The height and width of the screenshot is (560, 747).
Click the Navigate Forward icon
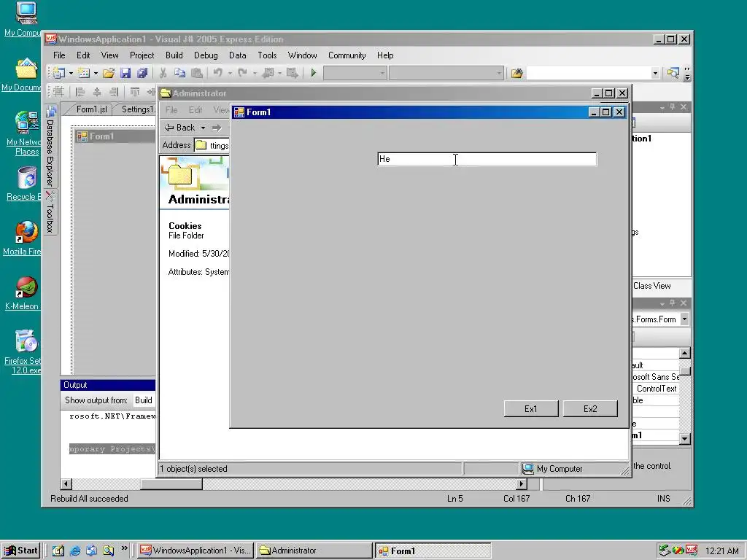pyautogui.click(x=292, y=73)
